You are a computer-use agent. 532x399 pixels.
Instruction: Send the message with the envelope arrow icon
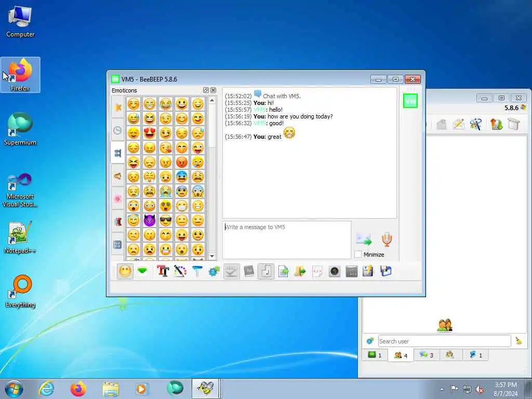pos(364,239)
